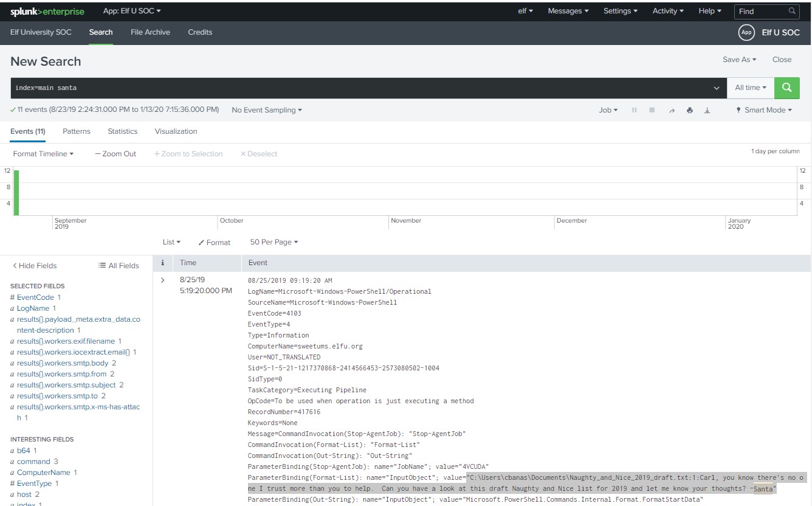Click inside the search query input
The width and height of the screenshot is (812, 506).
coord(359,88)
